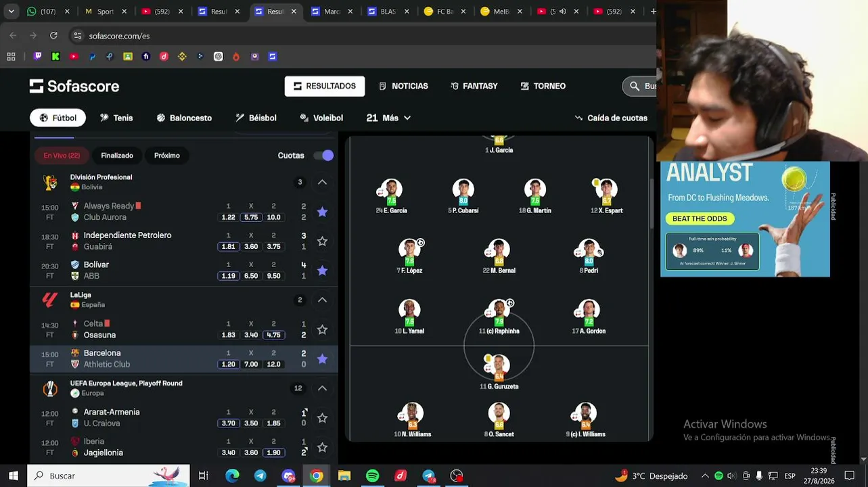Open player L. Yamal on the lineup
The image size is (868, 487).
[409, 317]
